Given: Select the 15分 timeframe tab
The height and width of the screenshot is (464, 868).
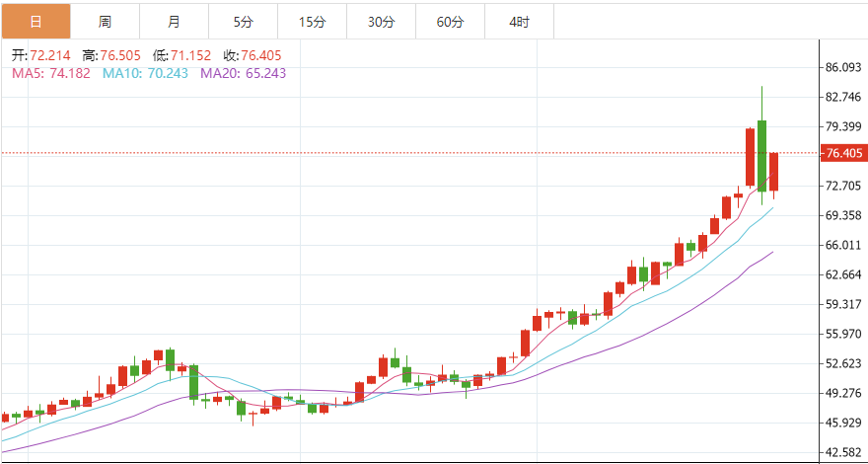Looking at the screenshot, I should [312, 21].
